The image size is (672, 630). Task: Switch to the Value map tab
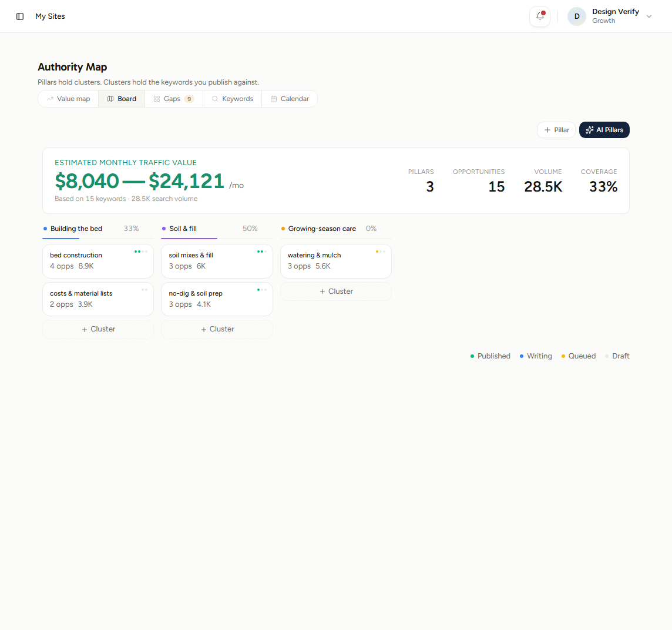[x=69, y=99]
